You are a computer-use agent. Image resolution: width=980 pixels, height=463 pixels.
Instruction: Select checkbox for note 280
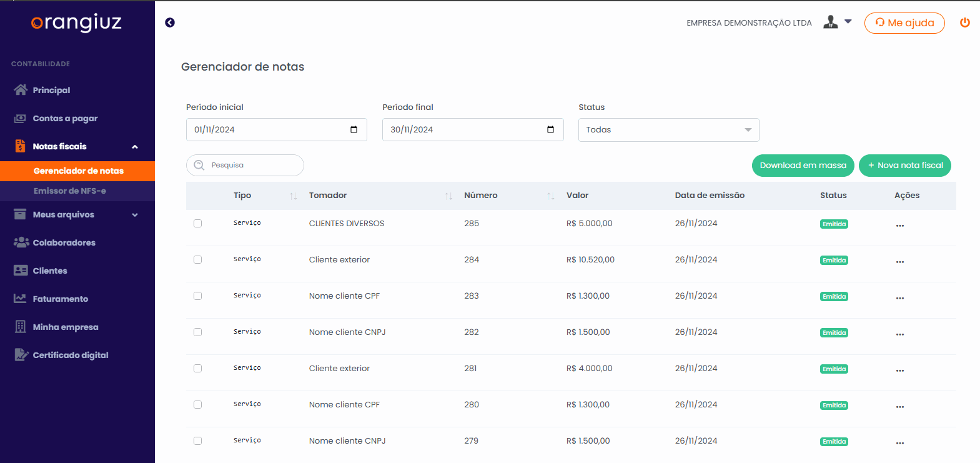197,404
